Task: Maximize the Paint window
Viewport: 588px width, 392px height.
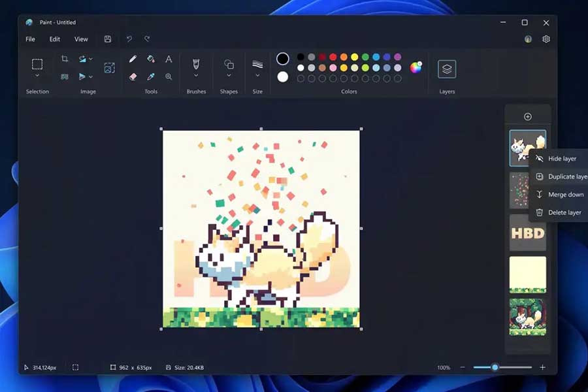Action: [525, 22]
